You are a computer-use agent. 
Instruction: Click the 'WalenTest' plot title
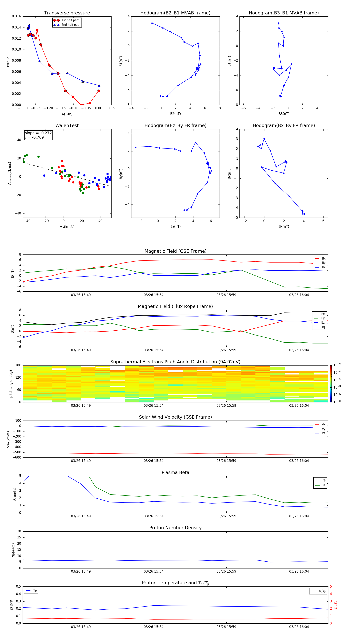[x=67, y=125]
